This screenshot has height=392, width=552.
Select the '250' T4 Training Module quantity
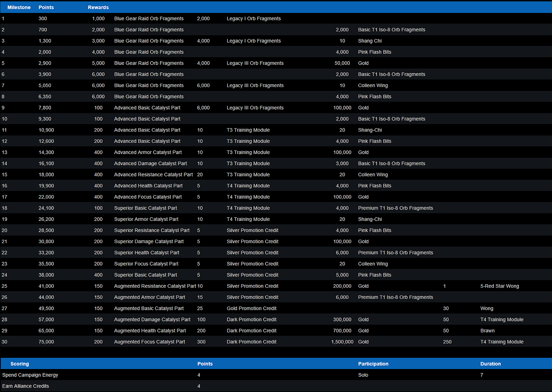pos(447,342)
